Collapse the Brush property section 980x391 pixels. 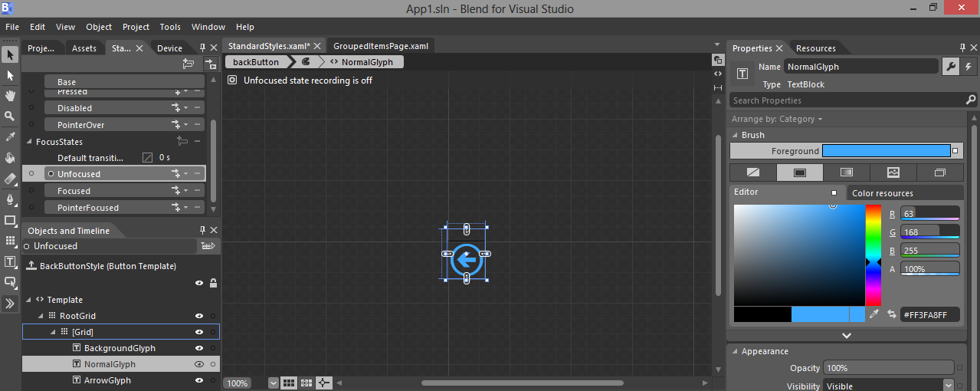coord(734,135)
